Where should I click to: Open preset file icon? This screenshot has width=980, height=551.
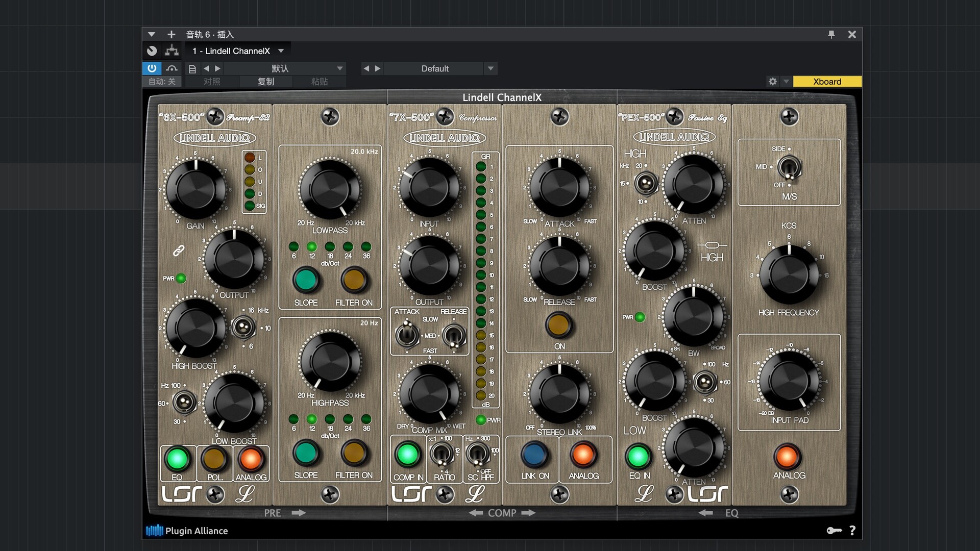coord(192,69)
